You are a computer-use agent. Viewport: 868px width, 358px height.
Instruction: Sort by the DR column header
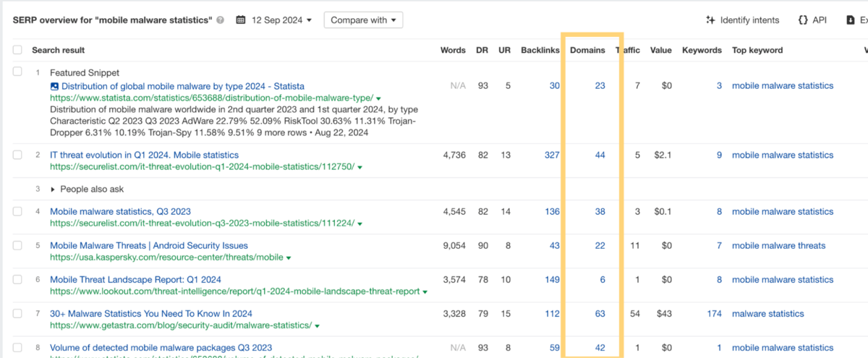(482, 50)
